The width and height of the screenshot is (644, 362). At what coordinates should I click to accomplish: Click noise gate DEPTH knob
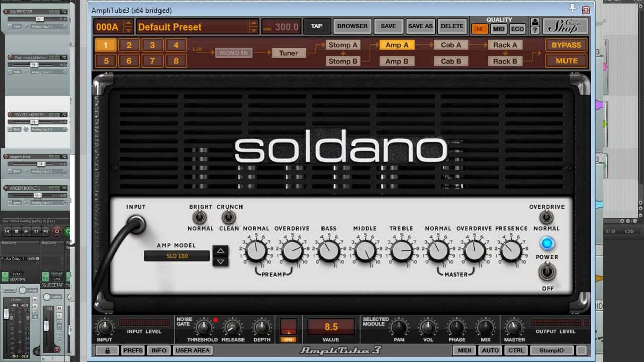(262, 327)
